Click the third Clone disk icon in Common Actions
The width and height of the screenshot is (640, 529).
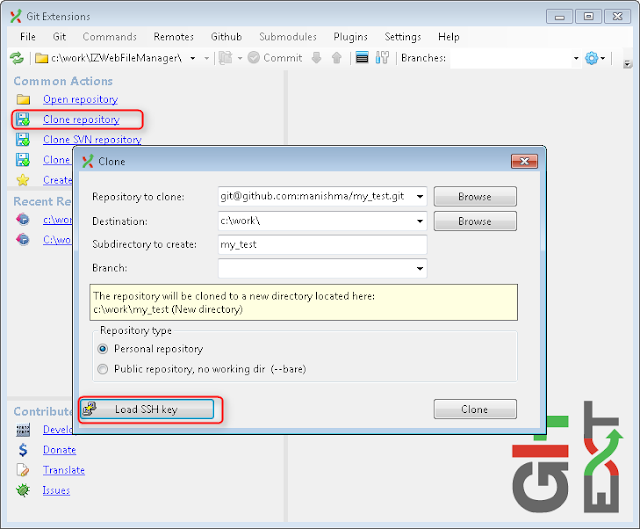pos(23,160)
